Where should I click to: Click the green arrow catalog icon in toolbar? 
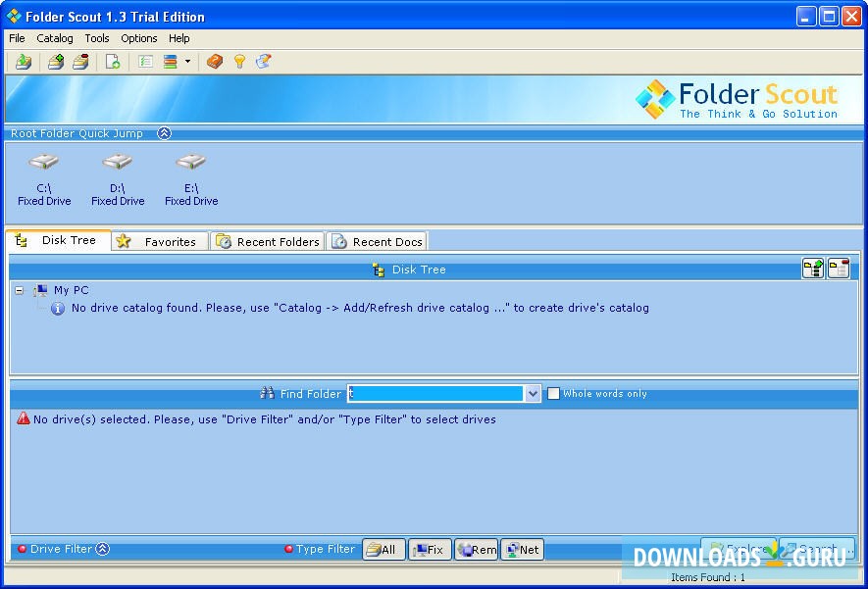pos(24,62)
